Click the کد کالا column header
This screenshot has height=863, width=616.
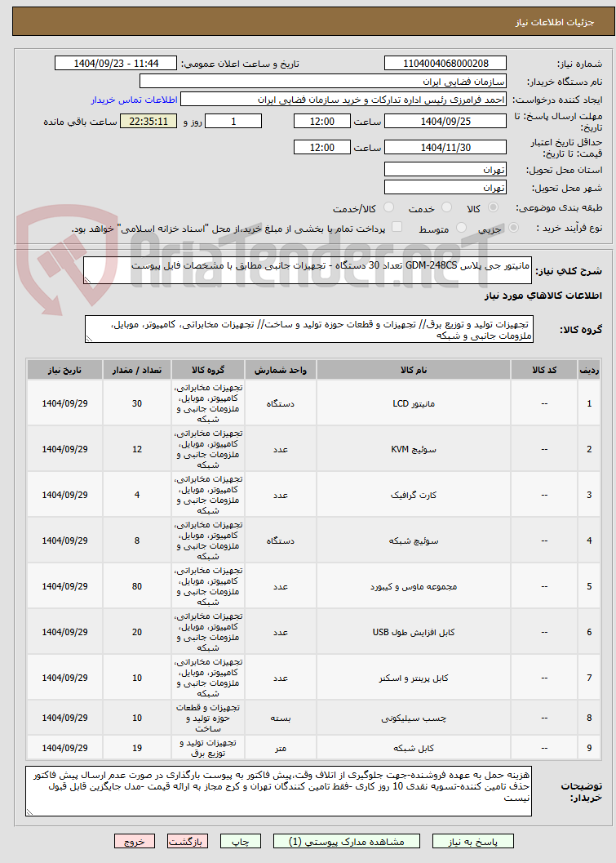point(544,370)
